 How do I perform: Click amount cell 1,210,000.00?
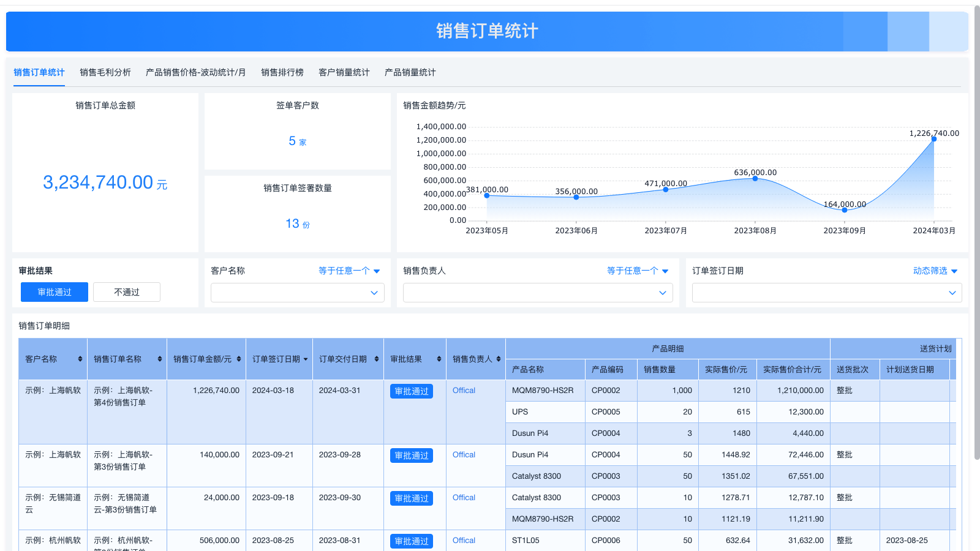[793, 391]
